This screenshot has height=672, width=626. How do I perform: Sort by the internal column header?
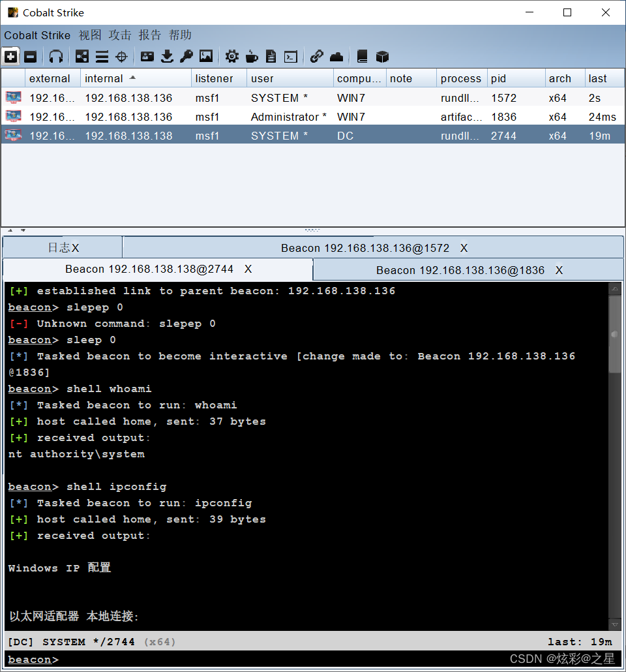[x=136, y=78]
